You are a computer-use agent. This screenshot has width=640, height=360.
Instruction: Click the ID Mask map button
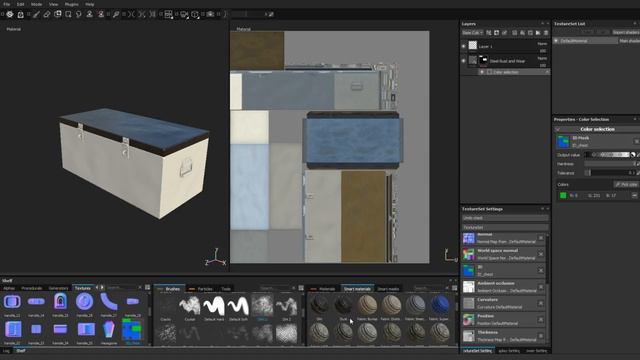point(563,141)
